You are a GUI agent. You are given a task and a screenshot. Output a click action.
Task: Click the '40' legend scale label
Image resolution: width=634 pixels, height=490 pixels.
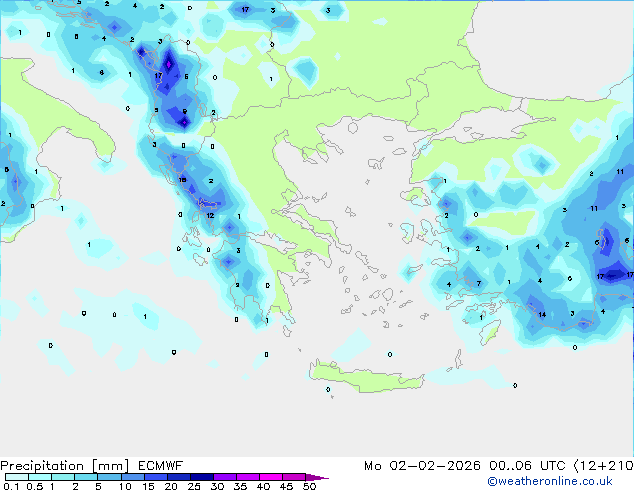pyautogui.click(x=263, y=486)
